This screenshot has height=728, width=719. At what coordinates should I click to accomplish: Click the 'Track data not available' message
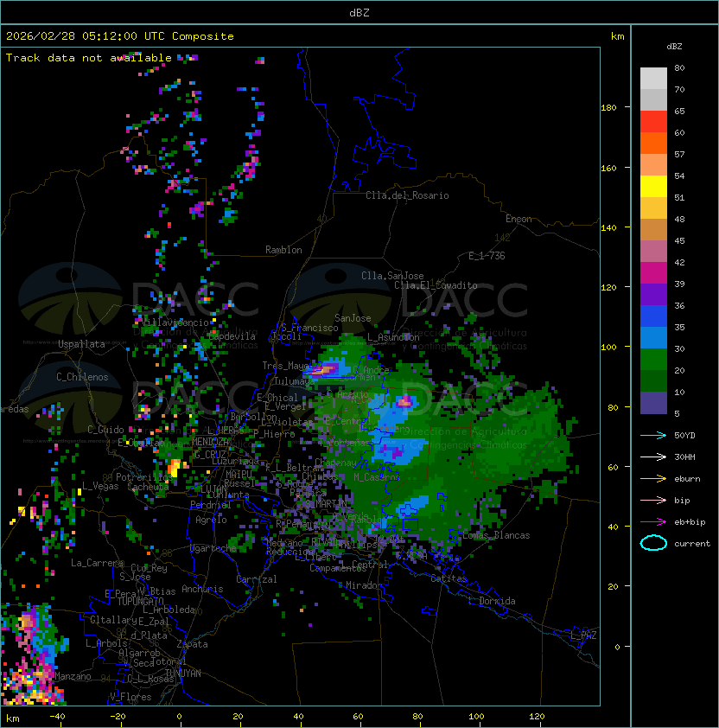89,58
